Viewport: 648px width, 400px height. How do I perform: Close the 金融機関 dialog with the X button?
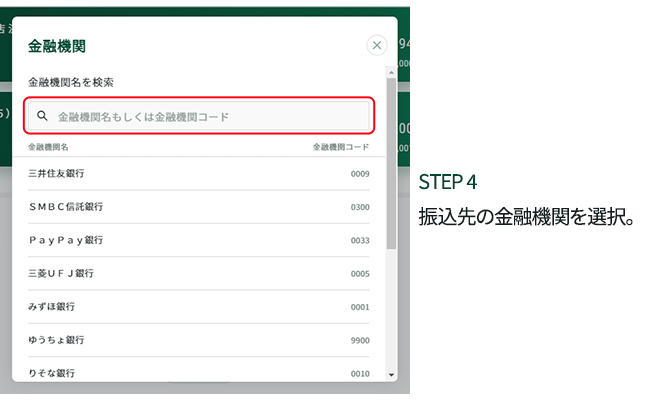coord(376,45)
